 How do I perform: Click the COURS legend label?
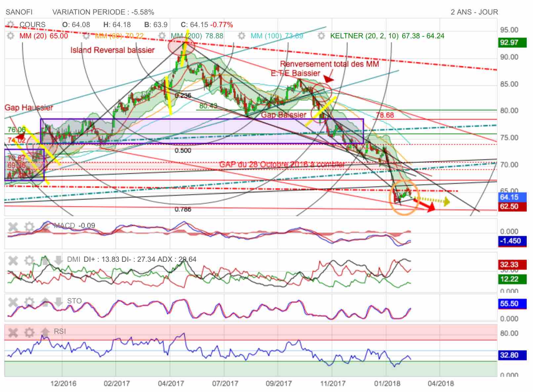32,25
